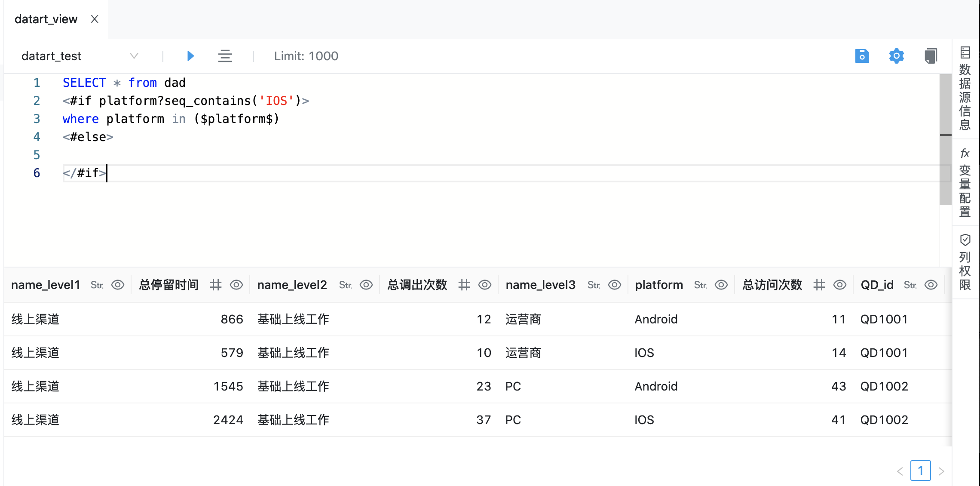This screenshot has height=486, width=980.
Task: Select page 1 in pagination
Action: [x=921, y=471]
